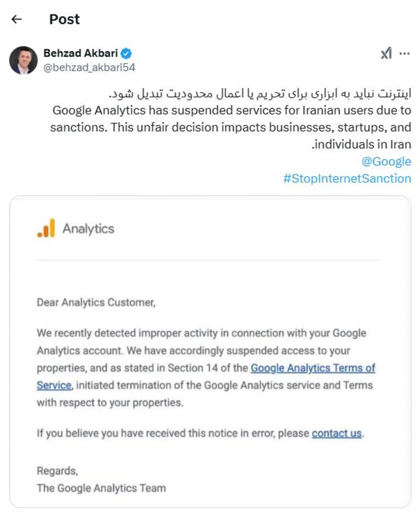
Task: Click the 'Service' word link in email
Action: tap(54, 385)
